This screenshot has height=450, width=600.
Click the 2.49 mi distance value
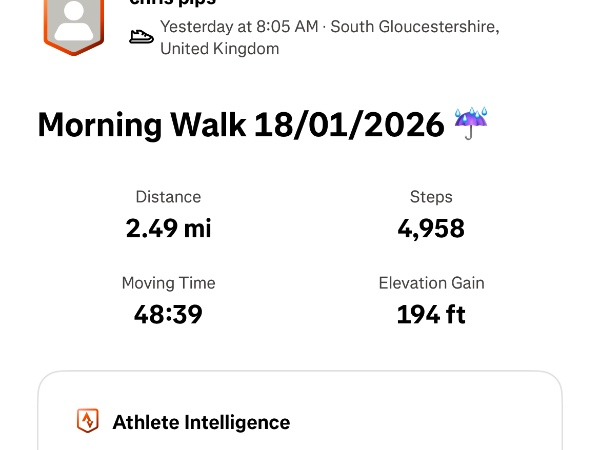tap(168, 228)
